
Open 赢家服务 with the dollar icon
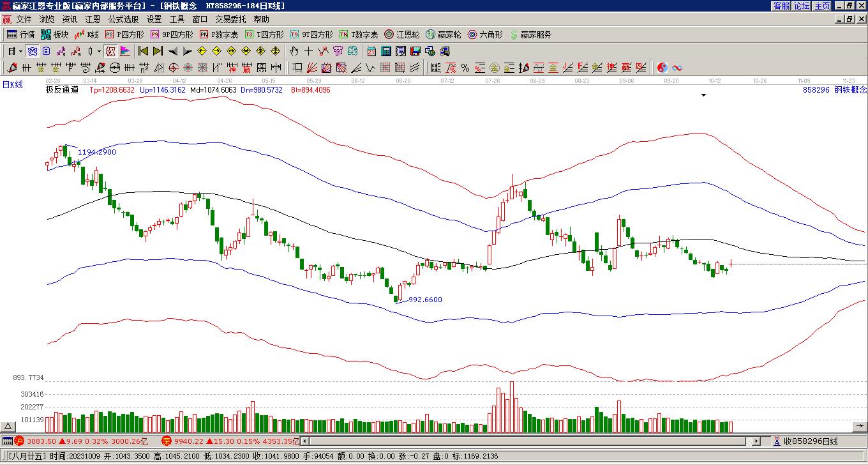click(x=531, y=34)
